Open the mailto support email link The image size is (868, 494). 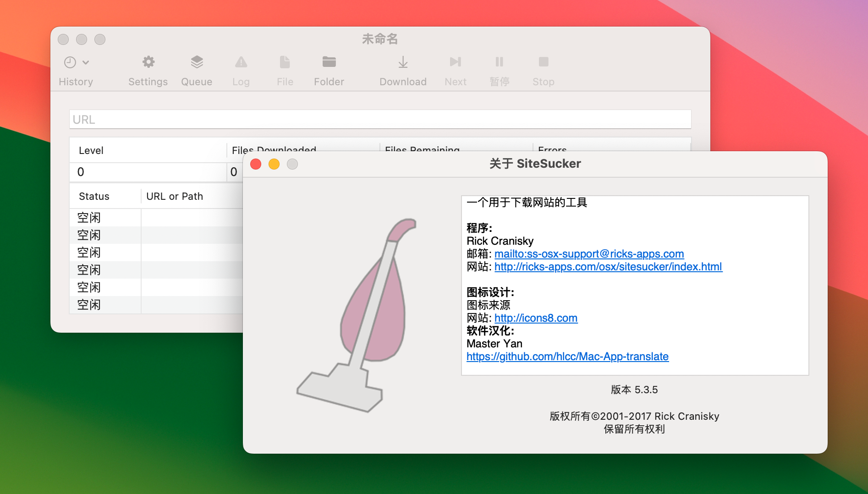[589, 254]
